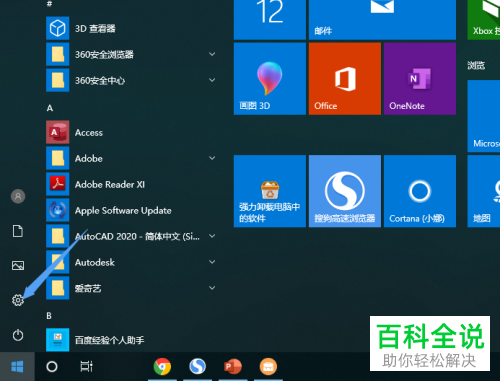Image resolution: width=500 pixels, height=381 pixels.
Task: Open the OneNote tile
Action: point(420,79)
